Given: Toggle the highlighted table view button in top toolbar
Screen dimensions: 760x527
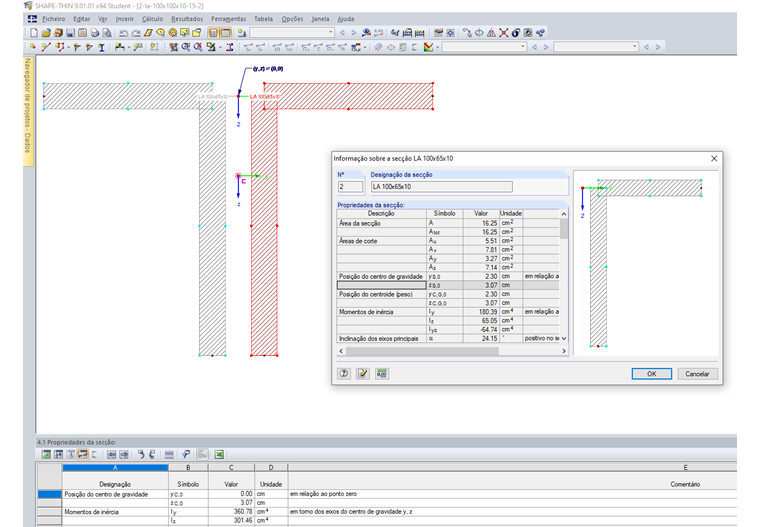Looking at the screenshot, I should [213, 33].
